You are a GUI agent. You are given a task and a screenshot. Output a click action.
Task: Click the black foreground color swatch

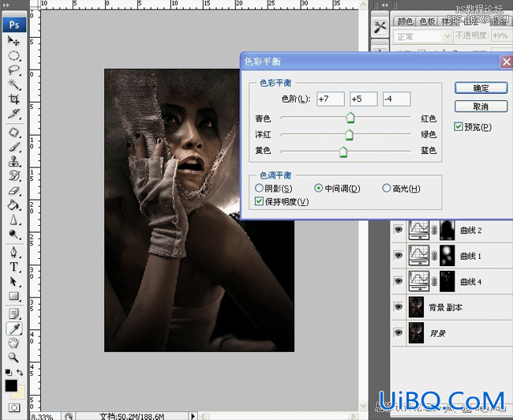pos(11,385)
